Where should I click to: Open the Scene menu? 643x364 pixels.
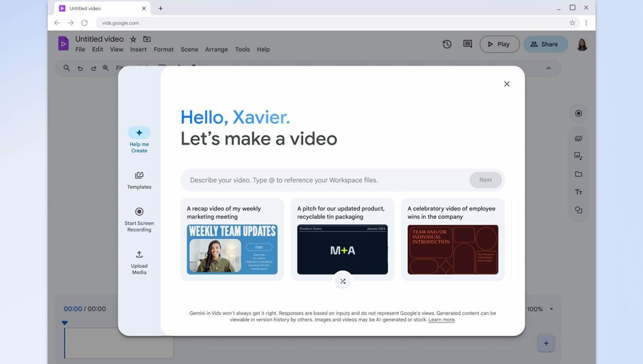pyautogui.click(x=189, y=49)
